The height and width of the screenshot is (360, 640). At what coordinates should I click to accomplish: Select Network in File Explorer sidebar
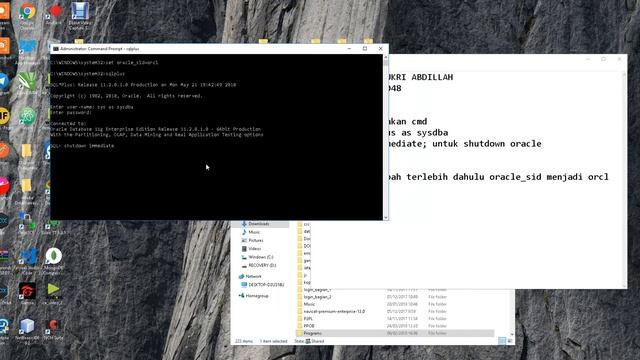[x=253, y=276]
